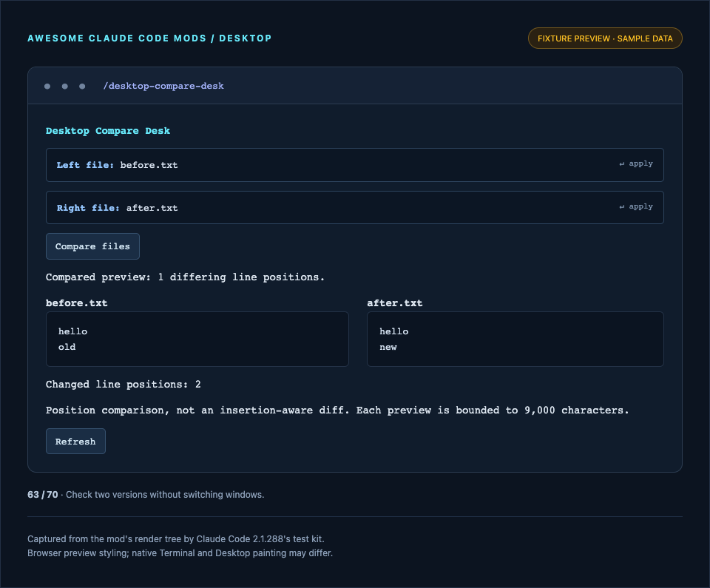Click the 'Compared preview: 1 differing line positions' text
This screenshot has height=588, width=710.
tap(185, 277)
